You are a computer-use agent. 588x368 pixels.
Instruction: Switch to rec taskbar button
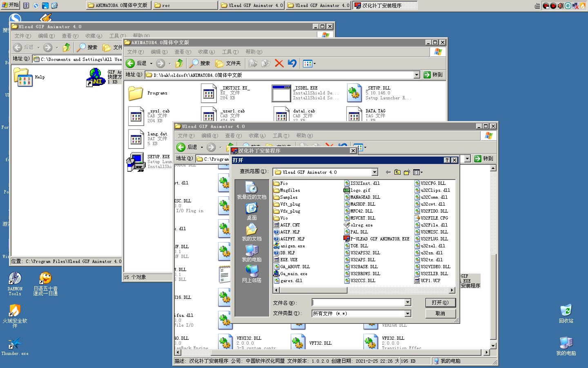[185, 5]
